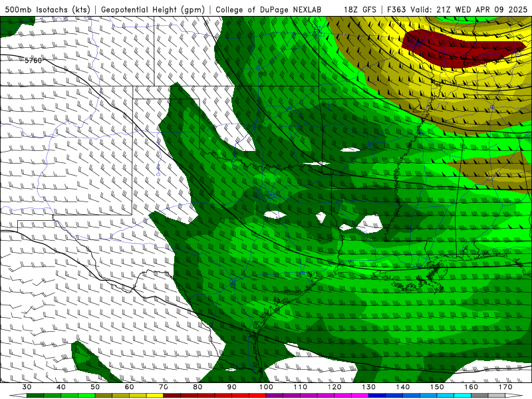Click the 70 knot legend label
Image resolution: width=532 pixels, height=399 pixels.
(x=164, y=387)
